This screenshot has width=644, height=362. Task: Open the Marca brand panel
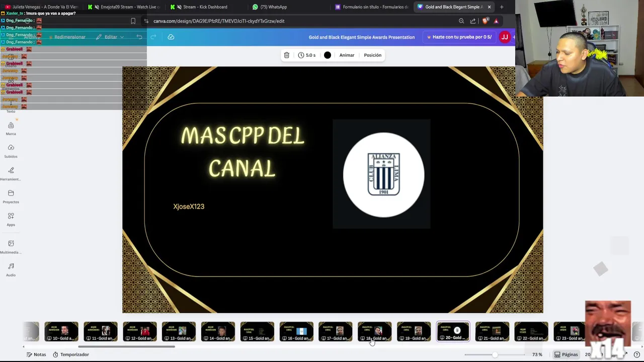11,129
